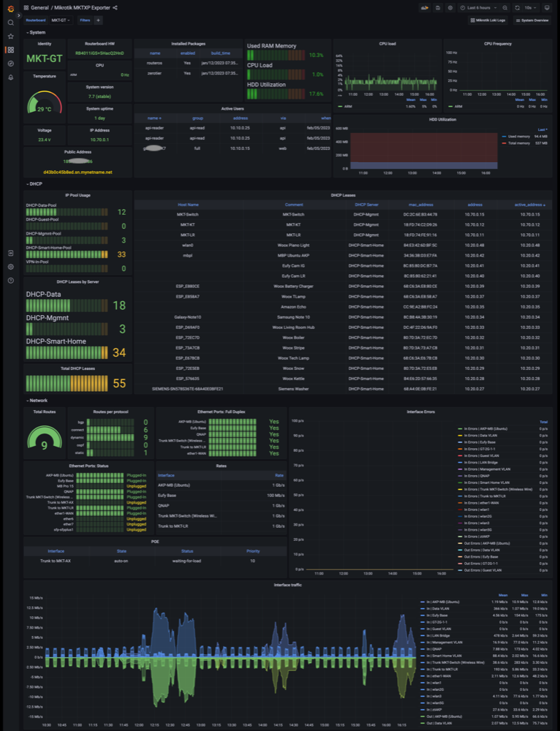Open the search icon in sidebar
Screen dimensions: 560x731
[10, 23]
